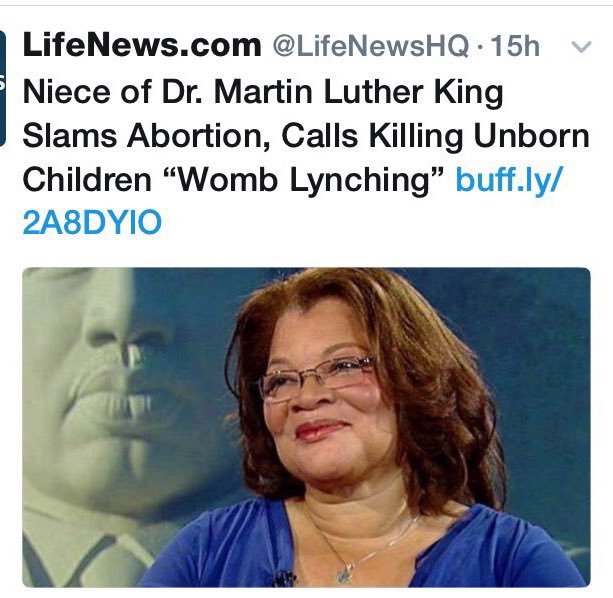Click the @LifeNewsHQ handle
The height and width of the screenshot is (598, 613).
(370, 46)
